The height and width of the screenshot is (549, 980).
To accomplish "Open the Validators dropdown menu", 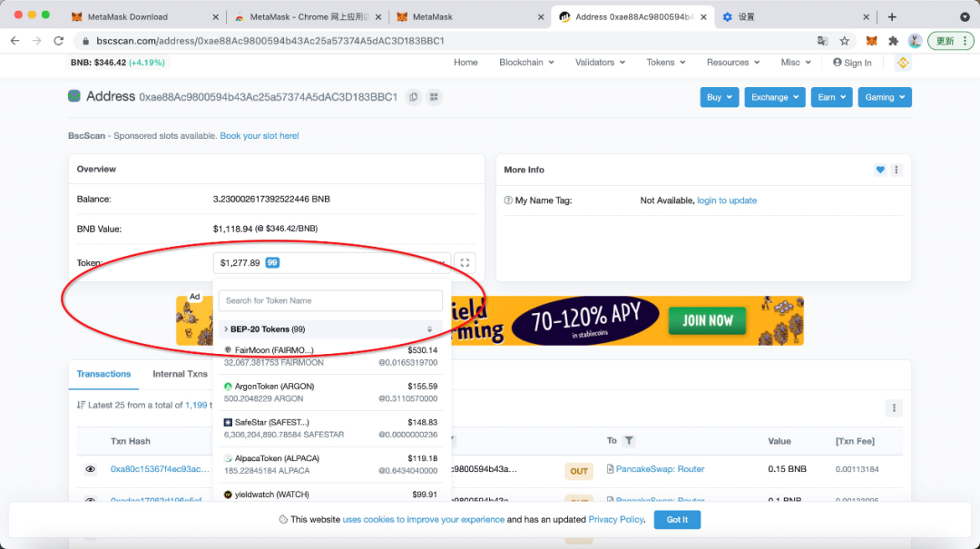I will point(600,63).
